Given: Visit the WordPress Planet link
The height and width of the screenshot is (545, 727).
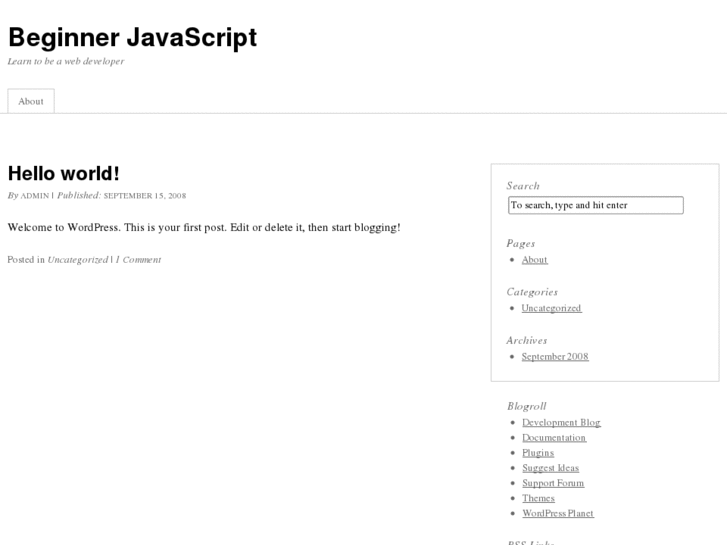Looking at the screenshot, I should click(557, 514).
